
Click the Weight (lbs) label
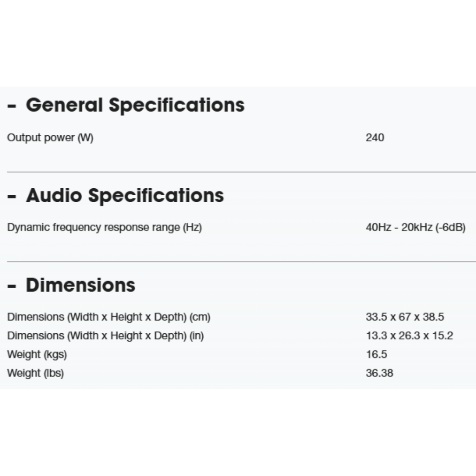35,373
